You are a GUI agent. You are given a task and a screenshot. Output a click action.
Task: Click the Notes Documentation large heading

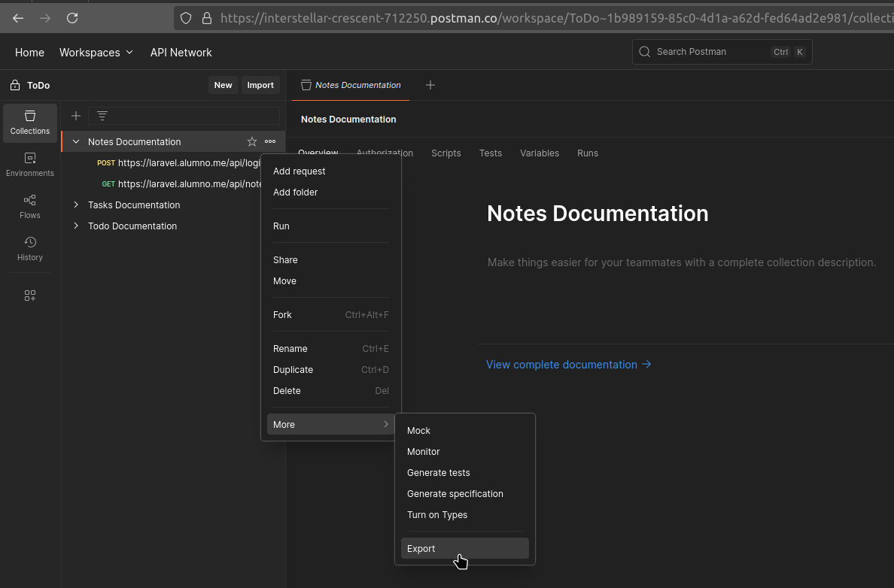click(x=598, y=214)
